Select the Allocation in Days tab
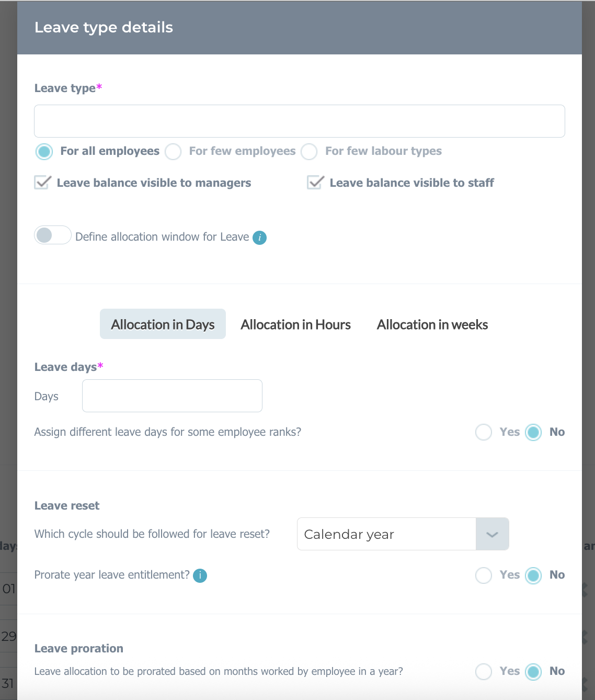This screenshot has height=700, width=595. 163,324
